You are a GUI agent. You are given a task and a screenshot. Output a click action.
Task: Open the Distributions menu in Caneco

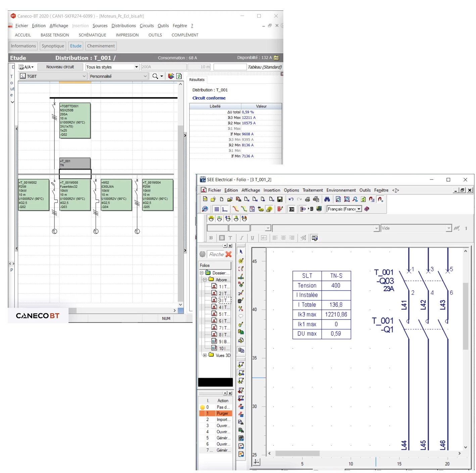click(124, 26)
